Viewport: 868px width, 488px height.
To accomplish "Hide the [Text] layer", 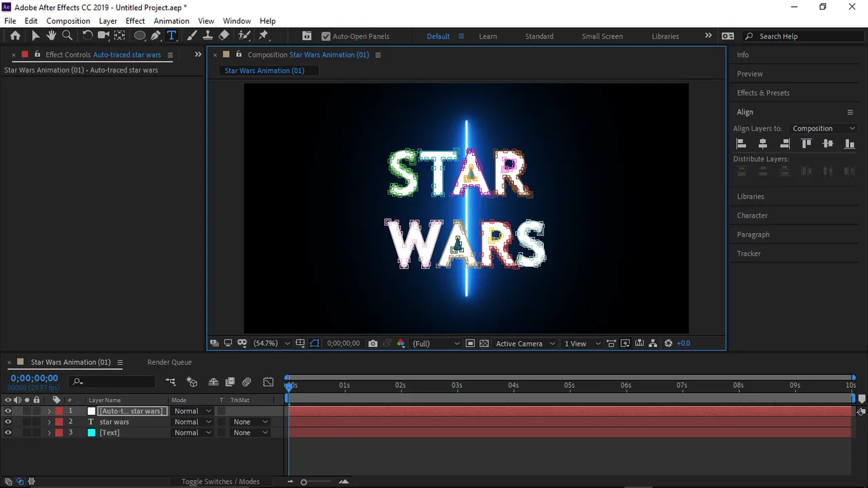I will 8,432.
